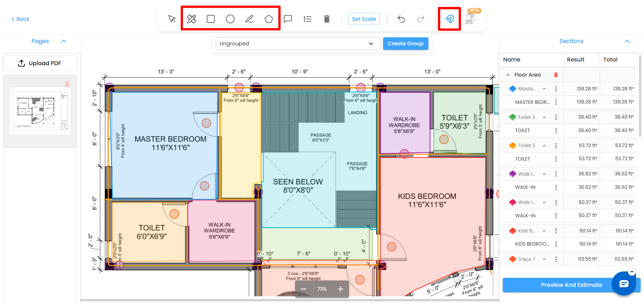644x304 pixels.
Task: Collapse the Floor Area section
Action: pos(508,75)
